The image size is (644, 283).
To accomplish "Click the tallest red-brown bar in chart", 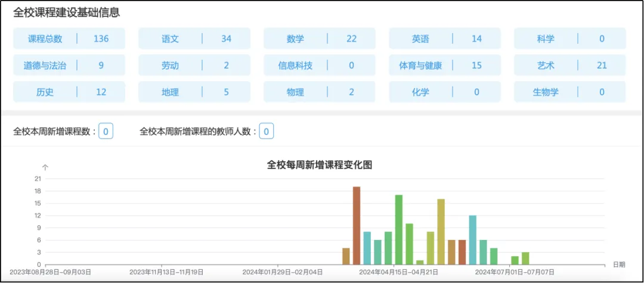I will [357, 226].
